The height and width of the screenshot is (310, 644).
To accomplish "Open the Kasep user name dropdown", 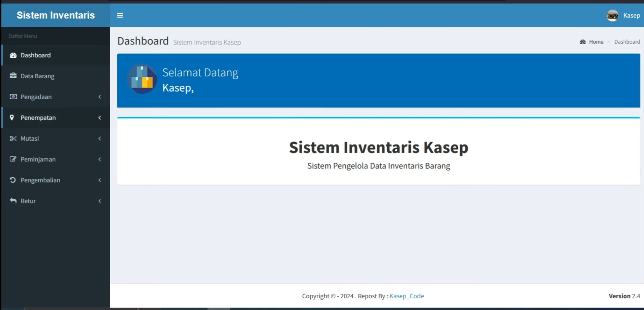I will coord(631,15).
